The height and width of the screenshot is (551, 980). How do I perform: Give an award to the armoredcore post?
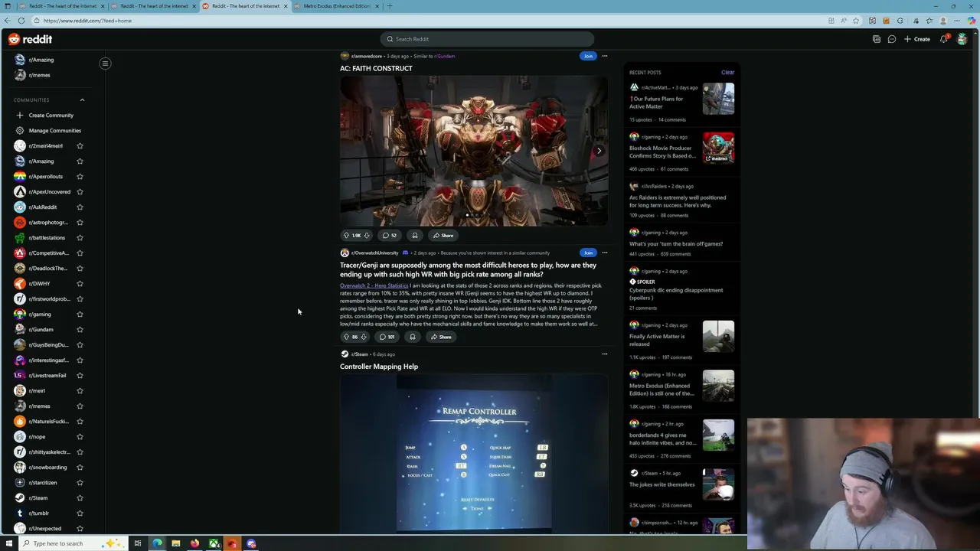[x=414, y=236]
